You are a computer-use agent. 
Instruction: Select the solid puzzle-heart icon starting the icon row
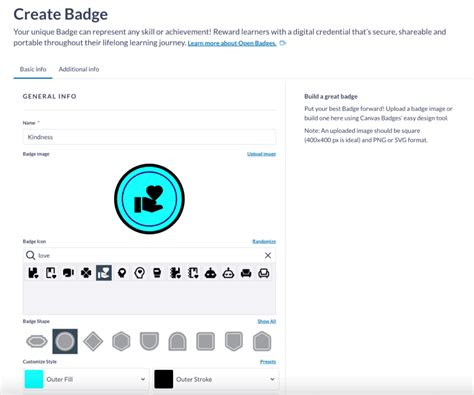(x=33, y=273)
